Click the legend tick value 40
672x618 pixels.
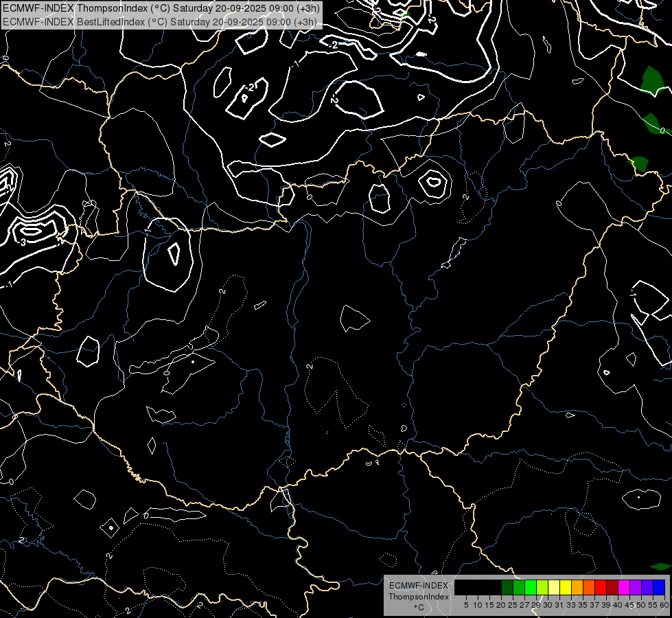pos(618,605)
